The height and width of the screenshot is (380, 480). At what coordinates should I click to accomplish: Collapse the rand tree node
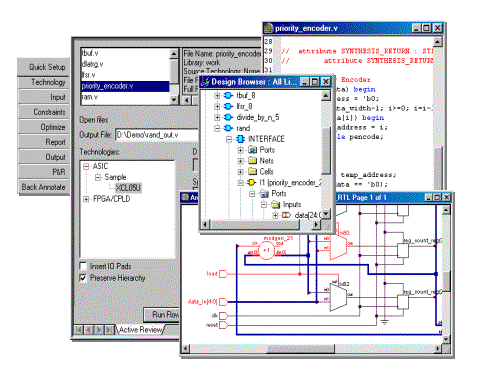coord(217,128)
